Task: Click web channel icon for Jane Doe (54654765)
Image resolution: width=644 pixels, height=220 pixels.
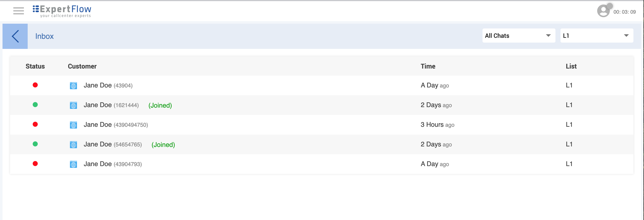Action: pyautogui.click(x=73, y=145)
